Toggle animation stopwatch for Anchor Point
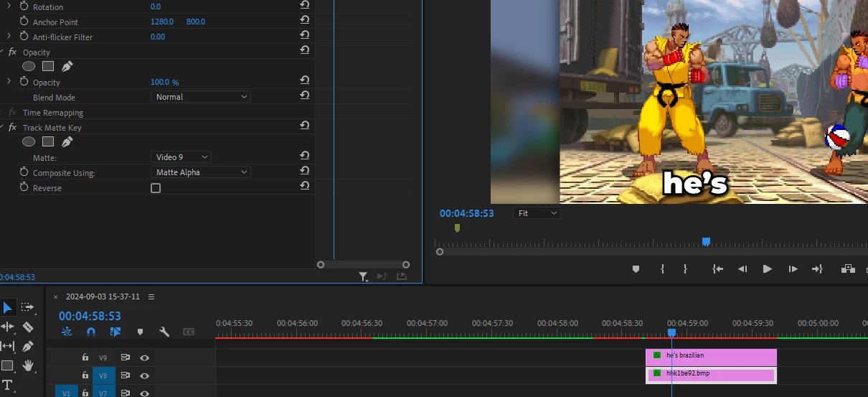Image resolution: width=868 pixels, height=397 pixels. click(24, 22)
